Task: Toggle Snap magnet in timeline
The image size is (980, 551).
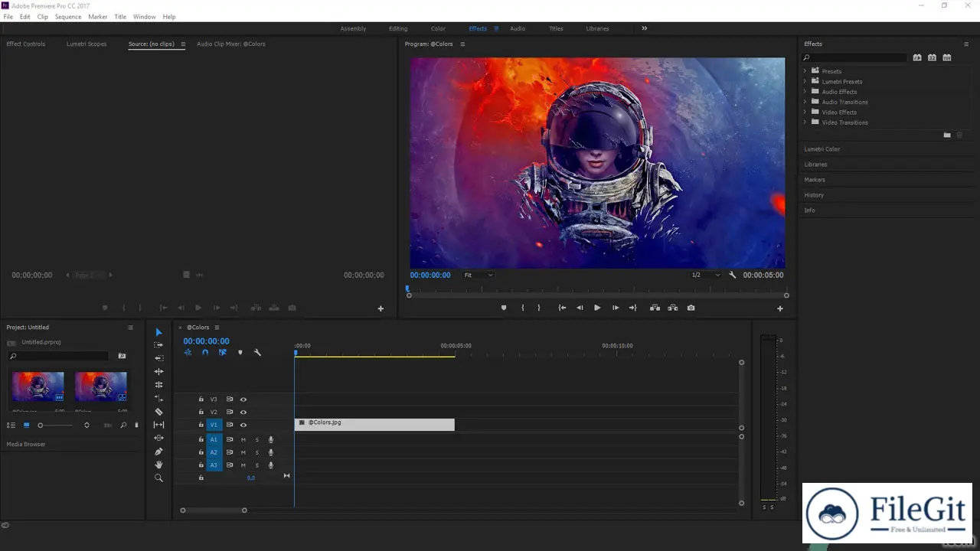Action: (x=205, y=353)
